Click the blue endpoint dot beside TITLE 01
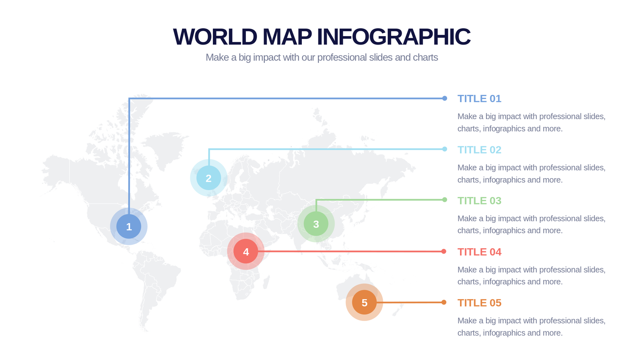This screenshot has width=644, height=362. point(444,98)
